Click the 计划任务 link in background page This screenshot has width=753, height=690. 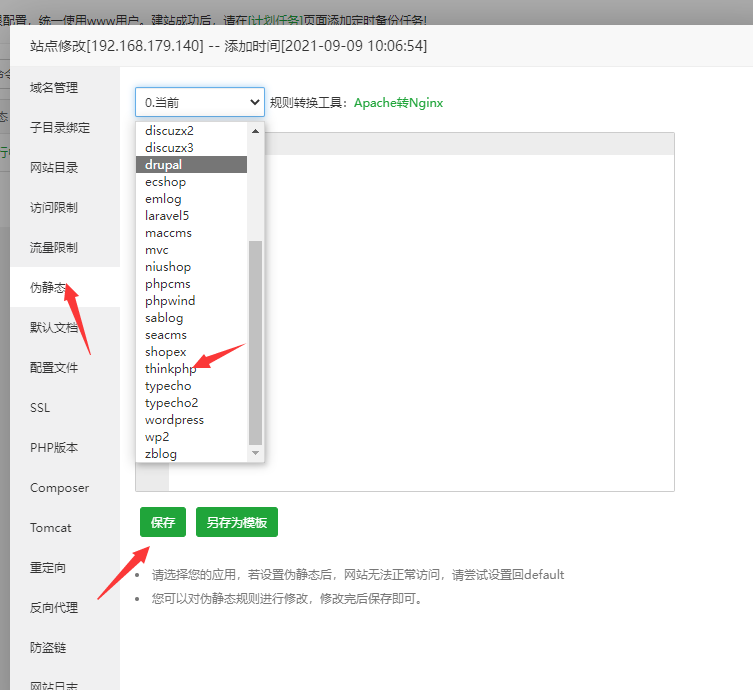pyautogui.click(x=275, y=20)
